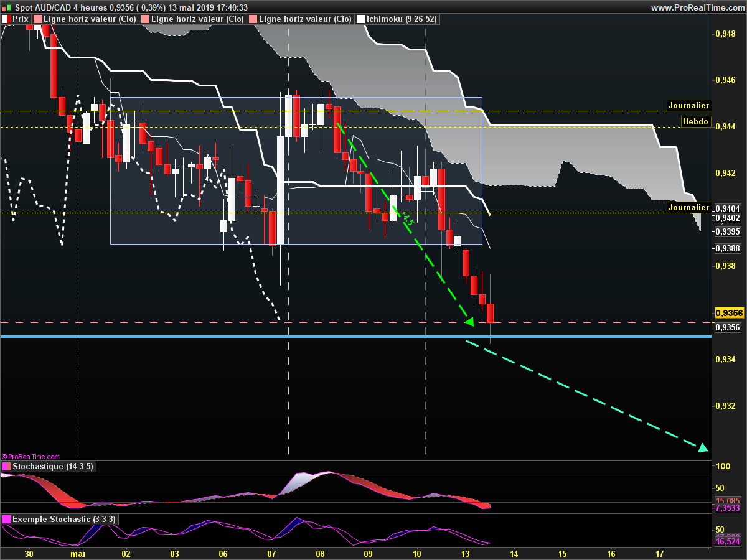
Task: Click the 0,9395 price axis tag
Action: (728, 231)
